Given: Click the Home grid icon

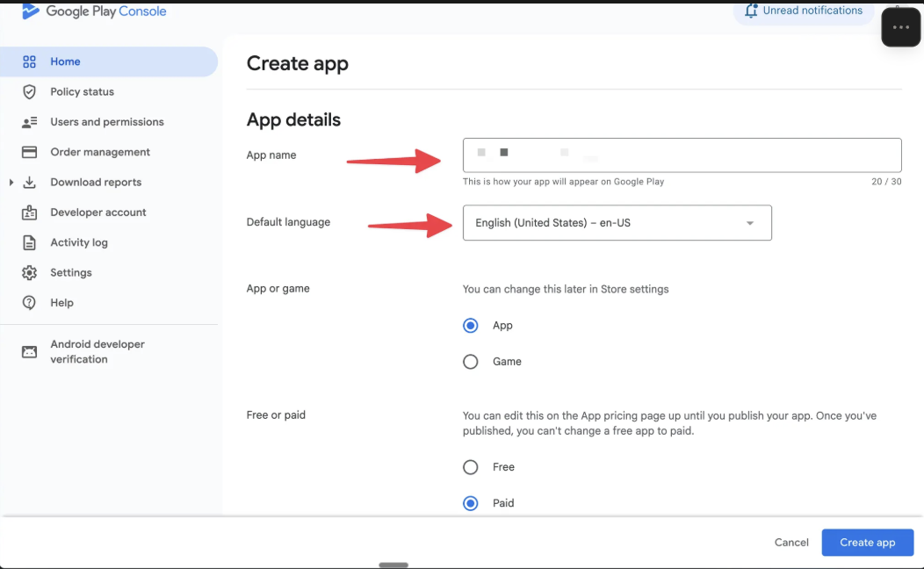Looking at the screenshot, I should (x=29, y=61).
